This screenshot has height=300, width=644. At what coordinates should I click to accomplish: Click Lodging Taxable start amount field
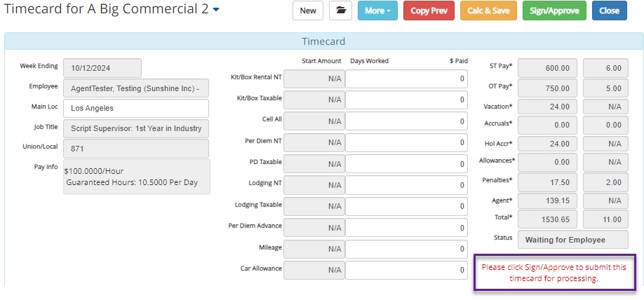(x=314, y=207)
